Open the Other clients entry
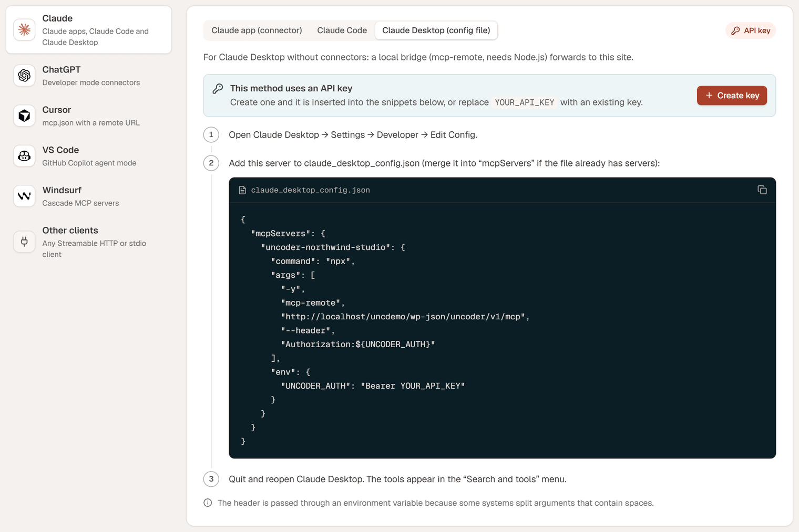Image resolution: width=799 pixels, height=532 pixels. 89,242
